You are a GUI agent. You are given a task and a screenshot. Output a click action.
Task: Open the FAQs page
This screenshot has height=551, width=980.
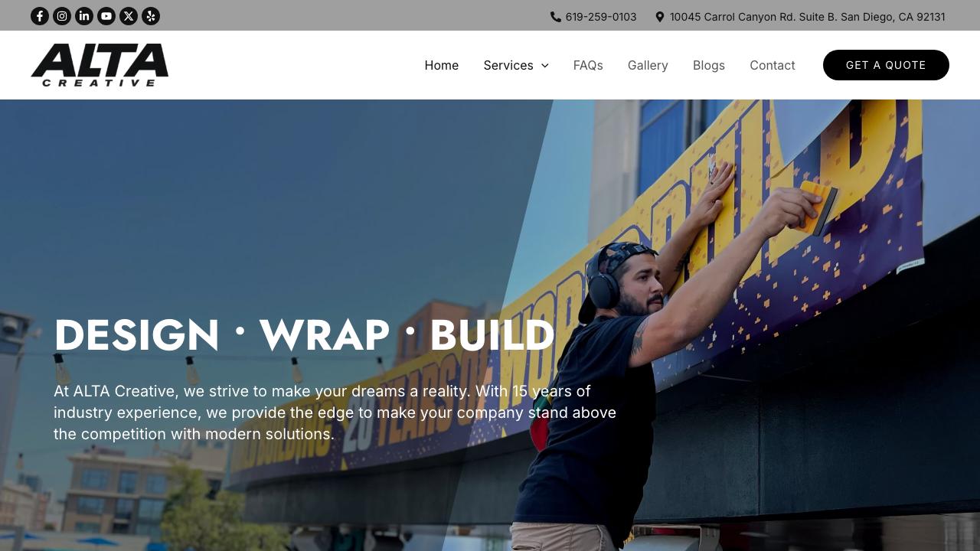[588, 65]
